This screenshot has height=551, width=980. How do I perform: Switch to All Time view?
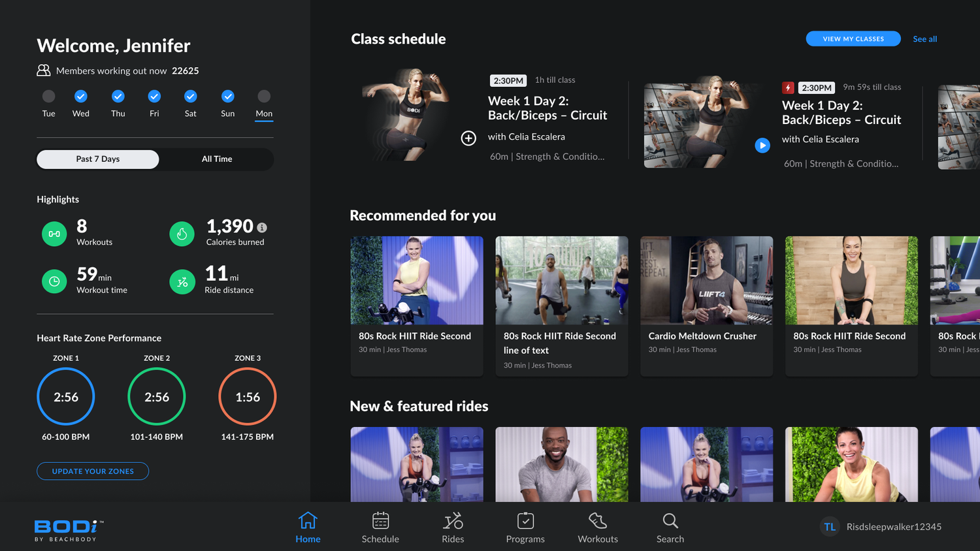coord(217,159)
